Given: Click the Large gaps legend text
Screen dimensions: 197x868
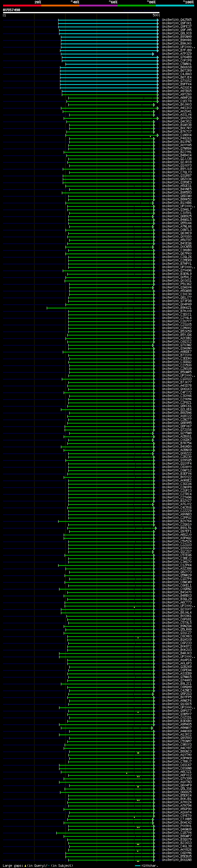Looking at the screenshot, I should (x=13, y=865).
